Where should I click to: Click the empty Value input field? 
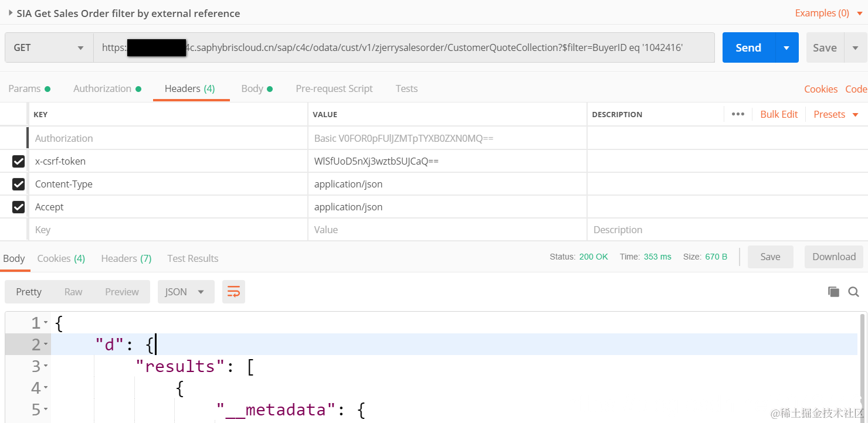447,230
